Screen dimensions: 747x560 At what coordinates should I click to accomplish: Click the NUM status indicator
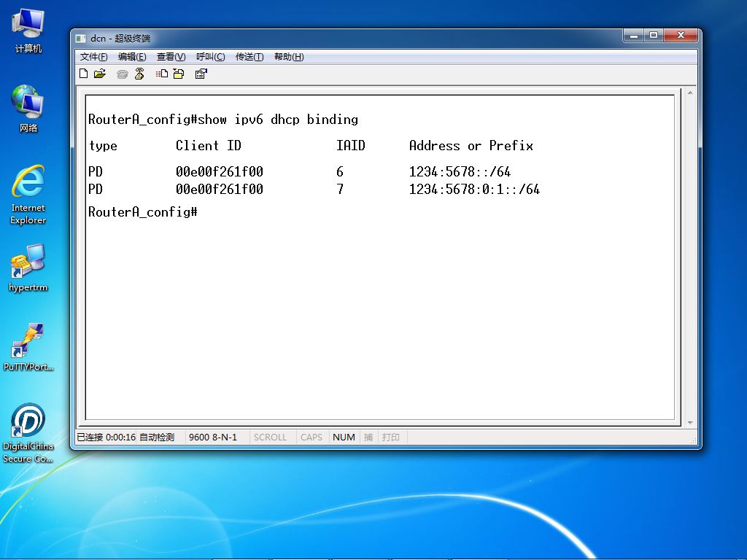(x=344, y=437)
